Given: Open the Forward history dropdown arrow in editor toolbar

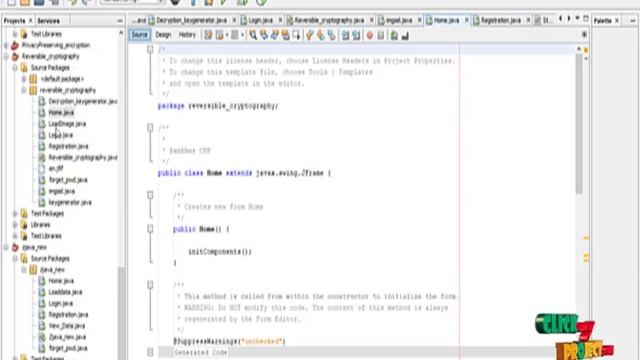Looking at the screenshot, I should (242, 36).
